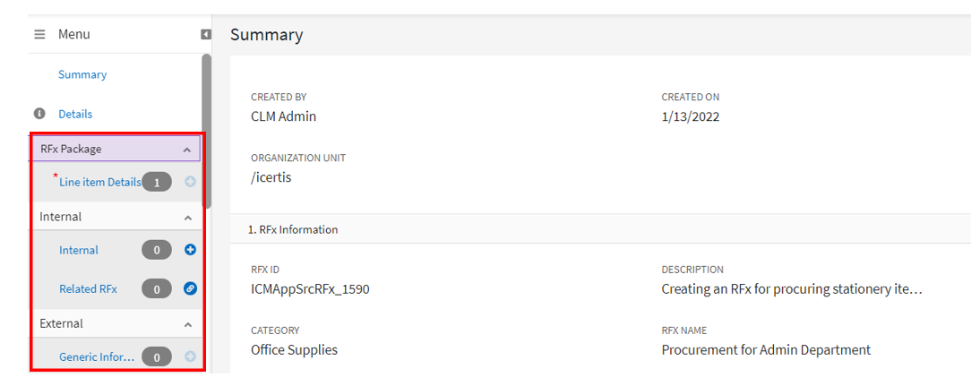Add a new Internal item
This screenshot has height=386, width=980.
pos(190,250)
